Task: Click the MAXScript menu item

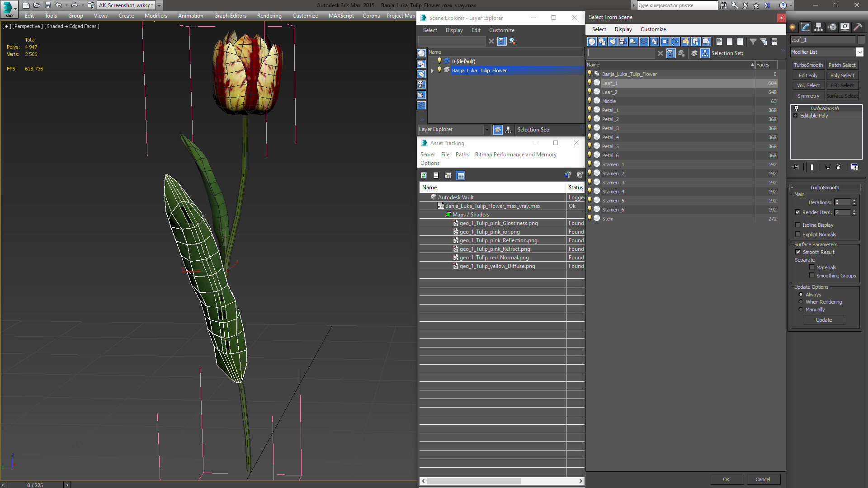Action: [340, 15]
